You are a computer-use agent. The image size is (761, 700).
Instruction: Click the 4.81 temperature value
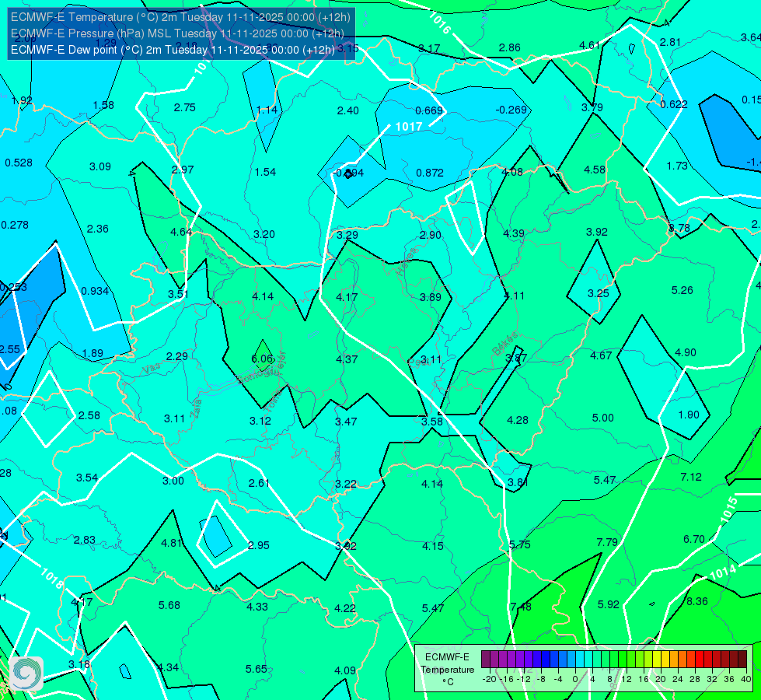point(171,543)
